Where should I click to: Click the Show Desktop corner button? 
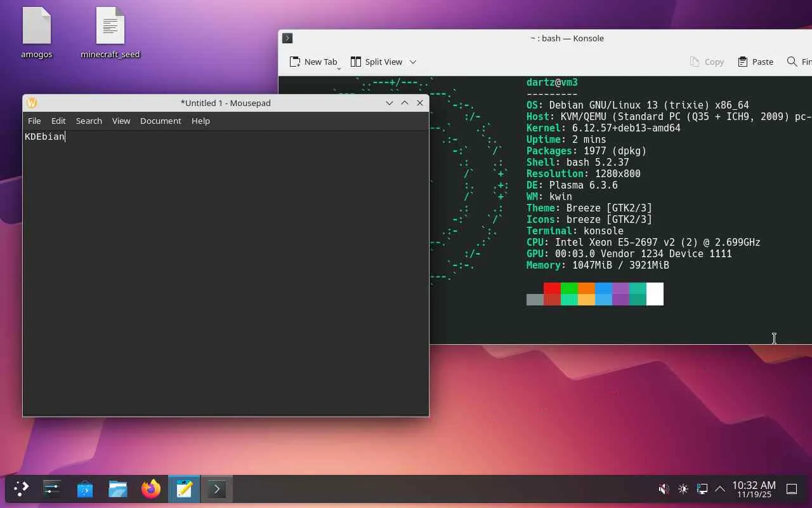click(792, 489)
